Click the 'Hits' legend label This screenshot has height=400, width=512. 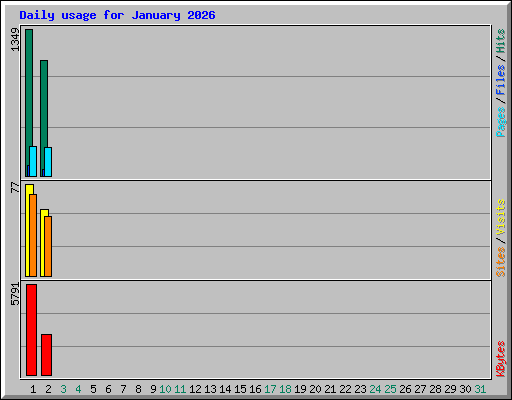click(501, 41)
